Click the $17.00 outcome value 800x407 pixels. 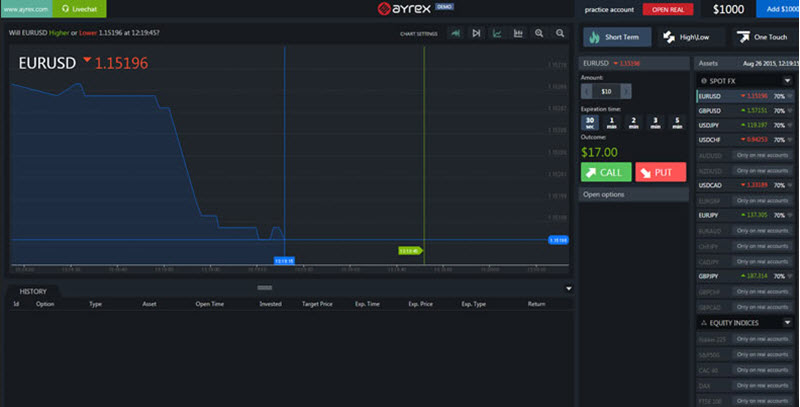pyautogui.click(x=599, y=152)
